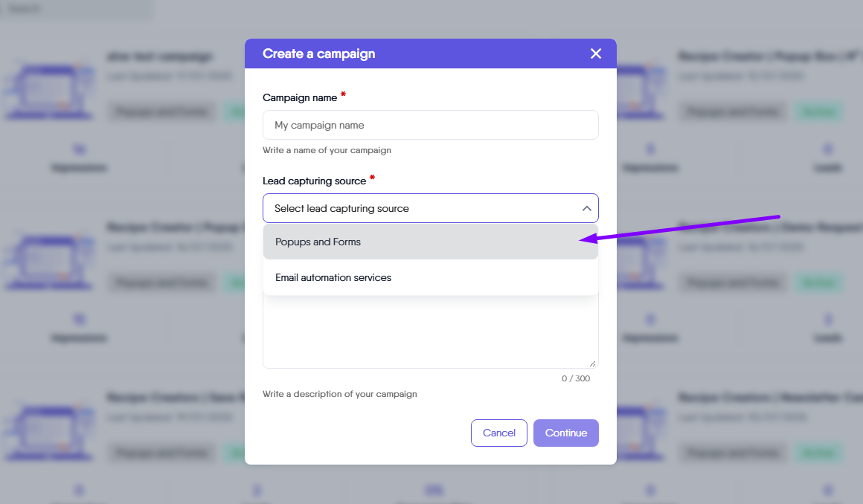Click the Campaign name input field
The image size is (863, 504).
click(x=430, y=125)
